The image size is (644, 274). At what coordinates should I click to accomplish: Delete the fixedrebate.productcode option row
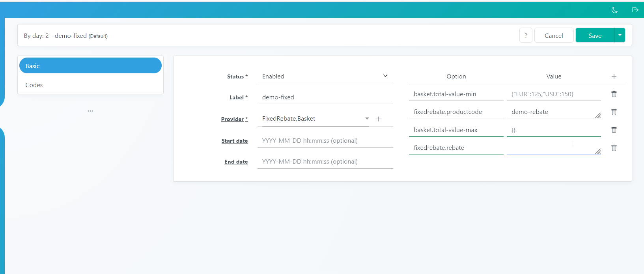pyautogui.click(x=614, y=112)
